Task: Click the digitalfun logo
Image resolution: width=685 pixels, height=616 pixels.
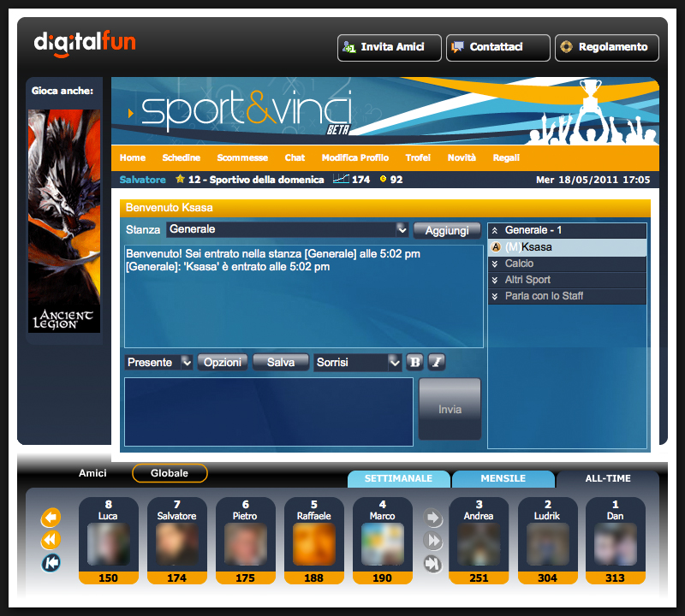Action: [85, 44]
